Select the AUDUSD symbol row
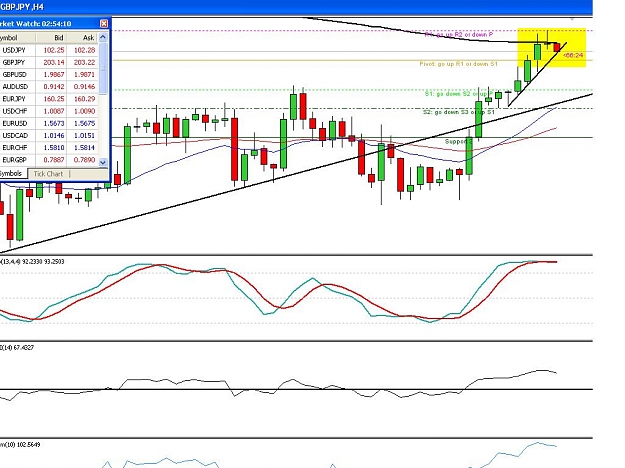 click(x=49, y=87)
